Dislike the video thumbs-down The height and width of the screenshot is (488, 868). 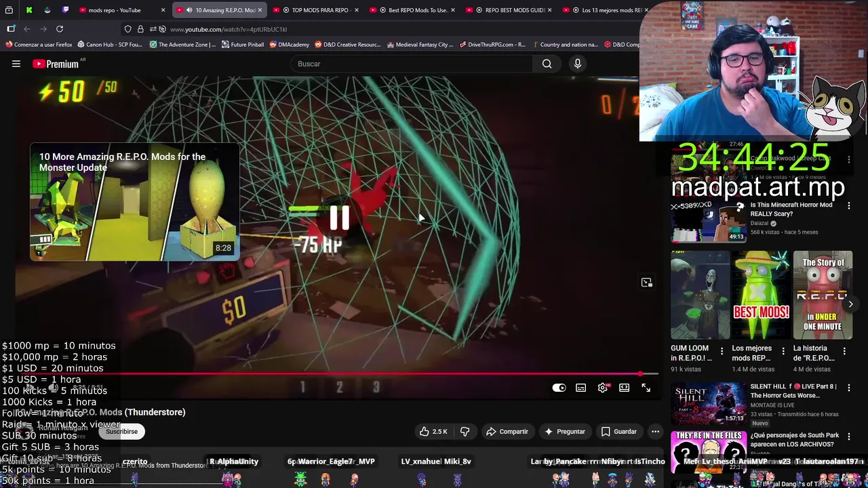point(465,431)
